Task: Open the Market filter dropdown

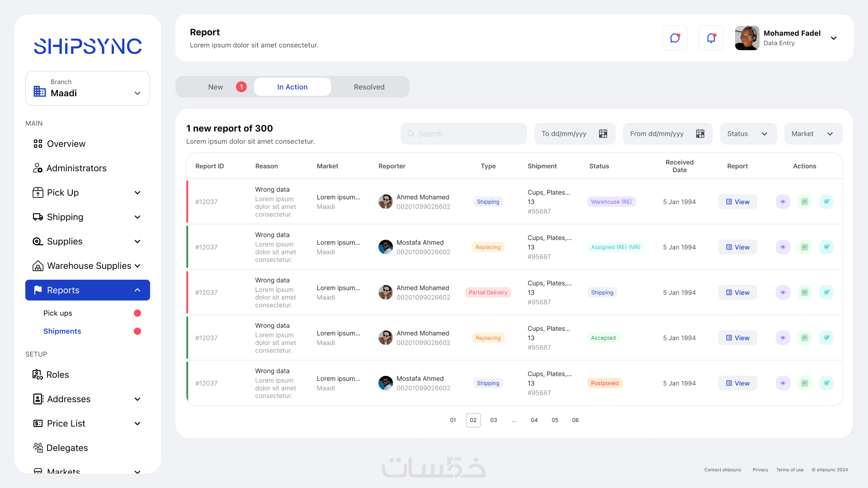Action: pyautogui.click(x=812, y=134)
